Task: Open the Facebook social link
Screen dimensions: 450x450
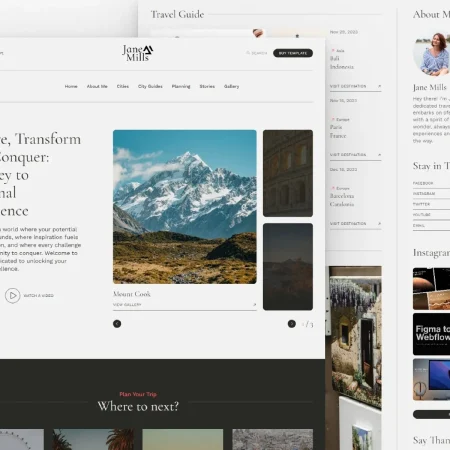Action: point(423,183)
